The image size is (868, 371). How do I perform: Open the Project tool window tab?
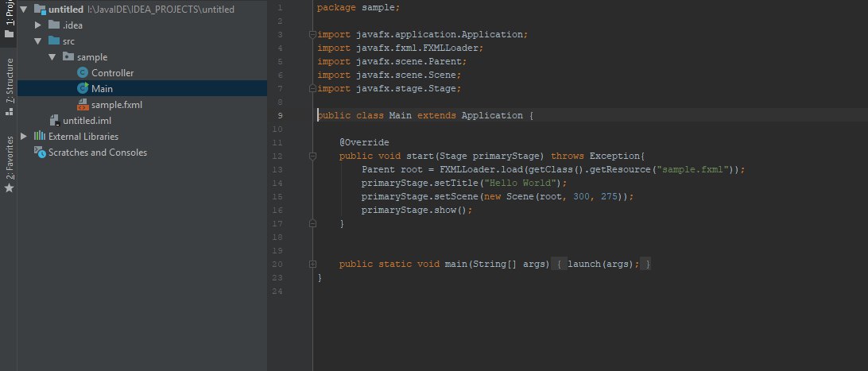point(9,20)
